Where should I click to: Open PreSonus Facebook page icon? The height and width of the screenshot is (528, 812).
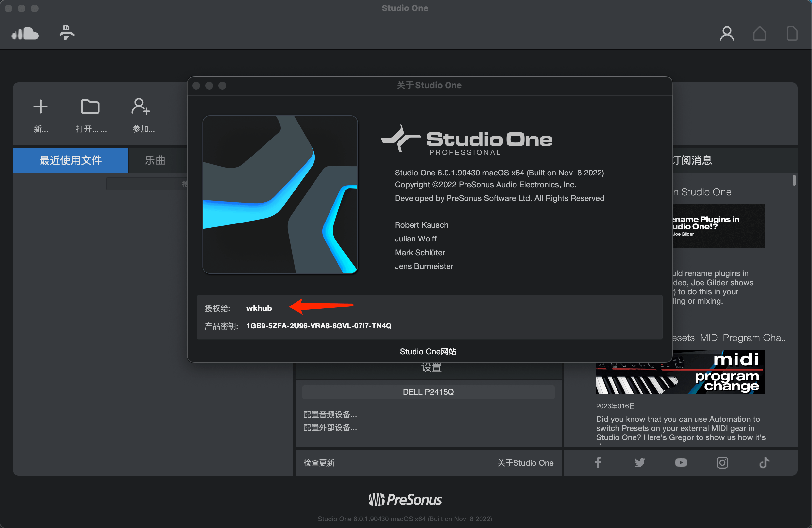[598, 463]
